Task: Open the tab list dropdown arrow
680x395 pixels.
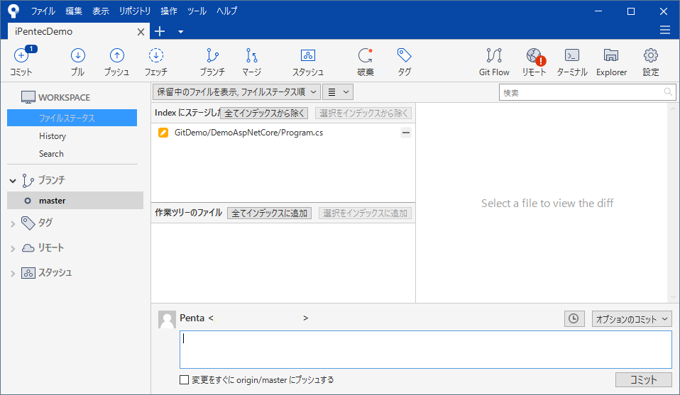Action: [x=181, y=32]
